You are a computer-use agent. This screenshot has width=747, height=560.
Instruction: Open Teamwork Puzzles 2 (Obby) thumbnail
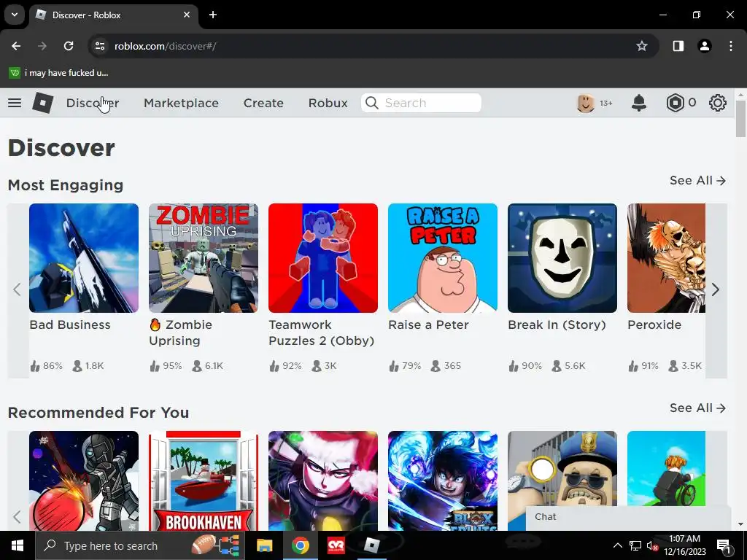[323, 258]
